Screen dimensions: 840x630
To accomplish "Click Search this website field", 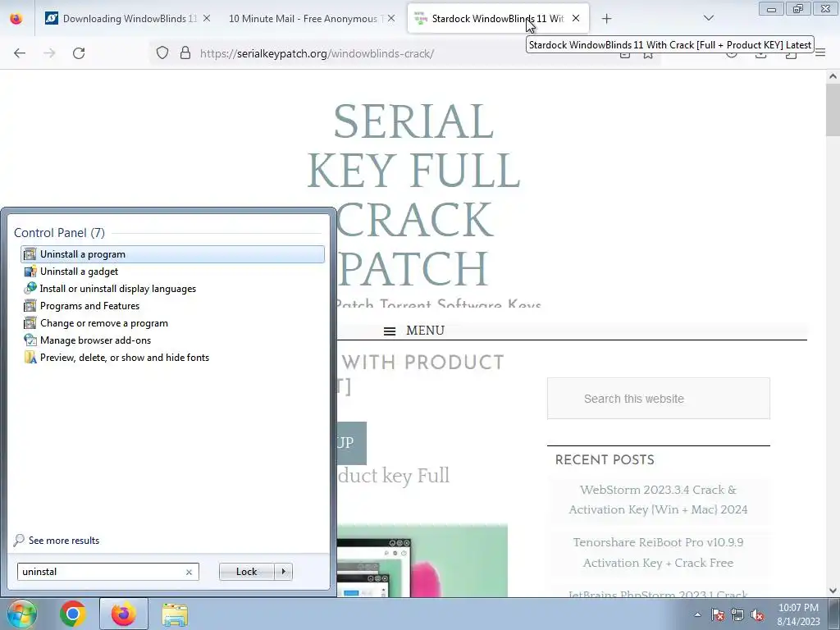I will coord(659,399).
